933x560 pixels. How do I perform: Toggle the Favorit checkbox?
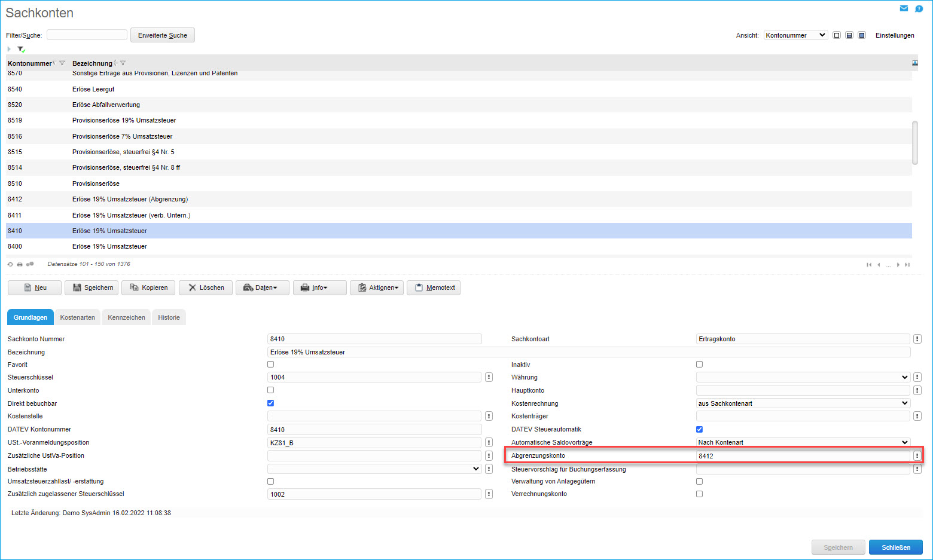click(x=270, y=364)
